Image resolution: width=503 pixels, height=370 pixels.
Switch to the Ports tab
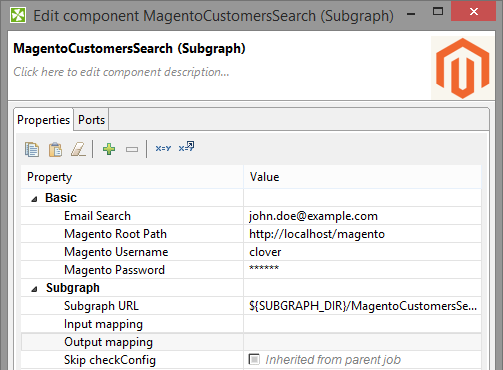coord(91,120)
